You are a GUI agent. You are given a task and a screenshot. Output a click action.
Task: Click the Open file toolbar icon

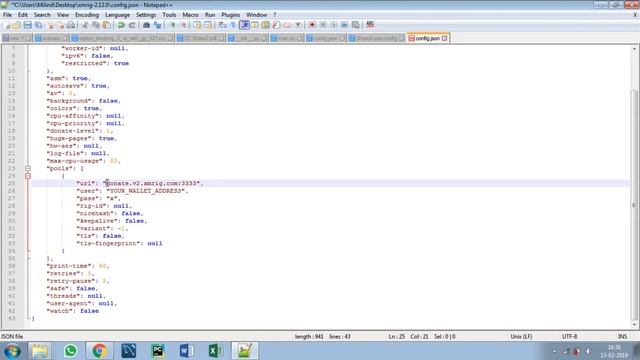(x=17, y=25)
